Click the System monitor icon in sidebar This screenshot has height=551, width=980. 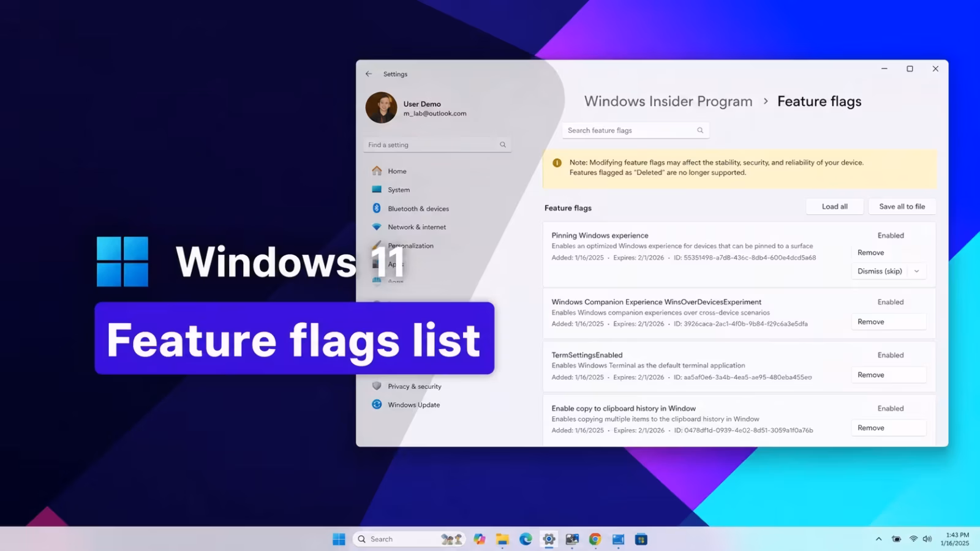tap(377, 190)
